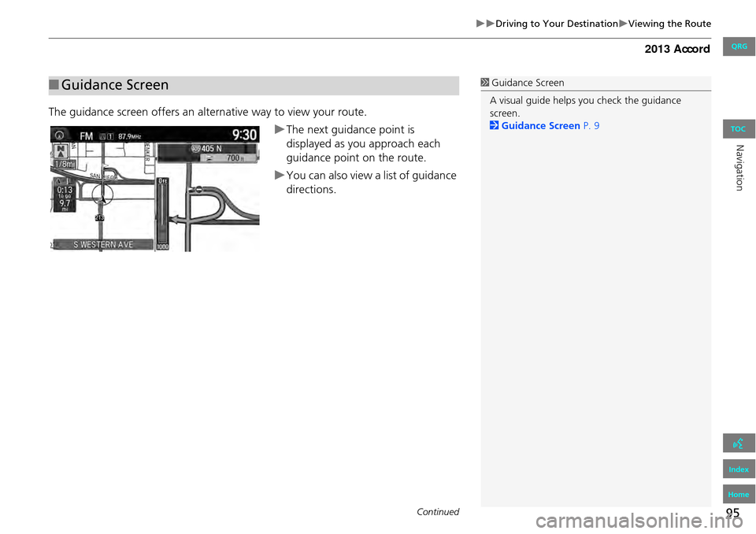
Task: Click the Continued footer text
Action: (438, 512)
